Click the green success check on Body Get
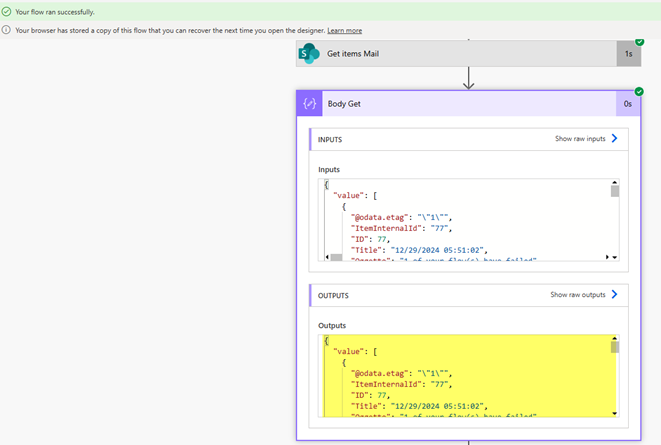 pyautogui.click(x=639, y=91)
